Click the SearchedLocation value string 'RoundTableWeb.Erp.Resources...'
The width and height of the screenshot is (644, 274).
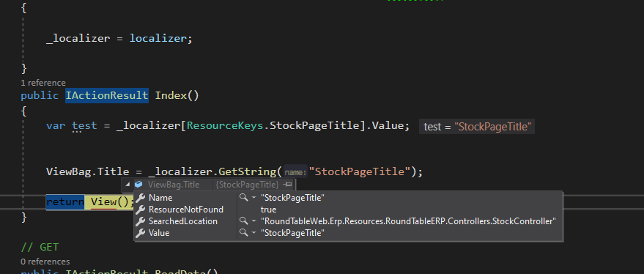[x=408, y=221]
